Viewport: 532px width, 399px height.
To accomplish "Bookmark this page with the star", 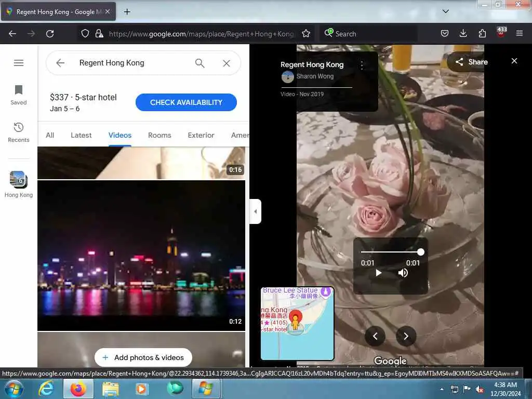I will coord(306,33).
